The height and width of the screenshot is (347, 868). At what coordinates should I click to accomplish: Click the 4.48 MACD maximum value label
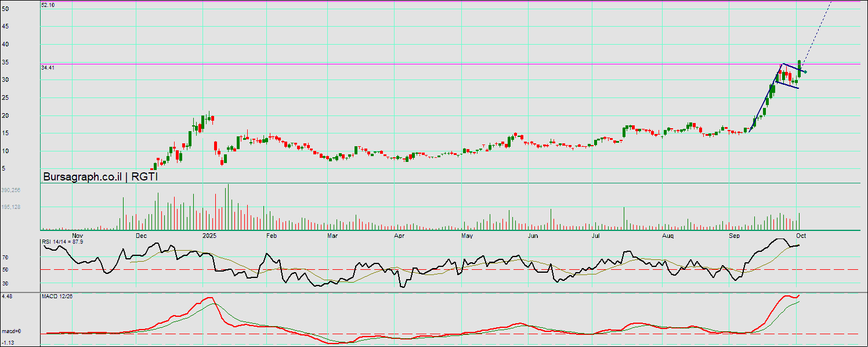click(7, 297)
